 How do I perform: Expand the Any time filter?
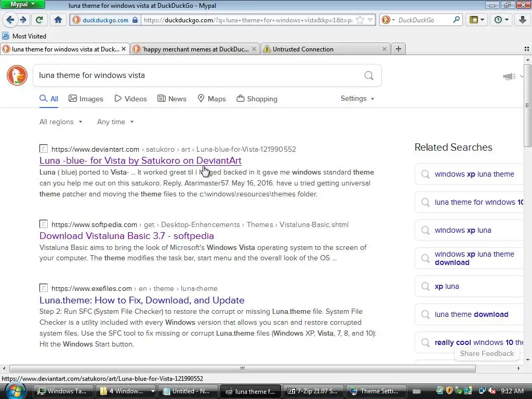point(115,122)
